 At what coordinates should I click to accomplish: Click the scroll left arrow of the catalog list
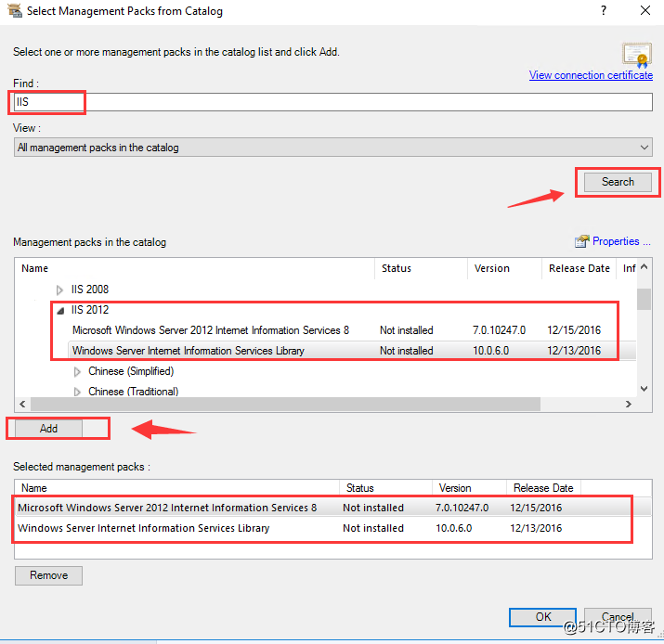(22, 404)
